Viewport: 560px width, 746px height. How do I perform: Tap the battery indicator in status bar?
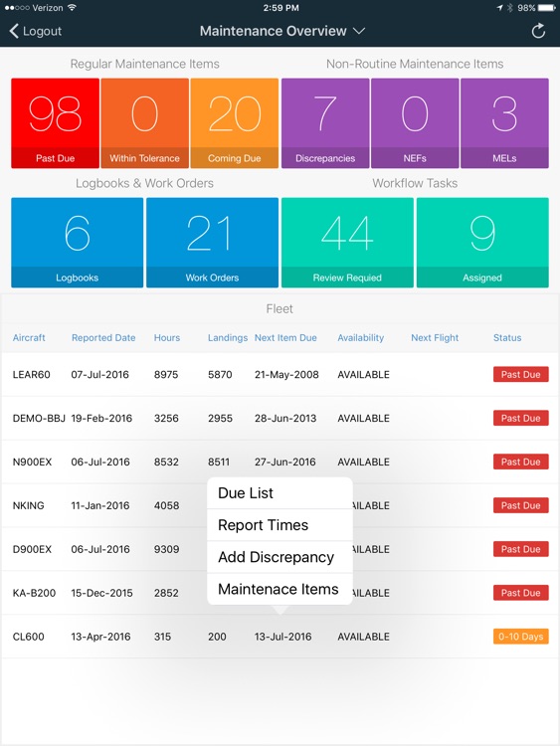[x=547, y=8]
